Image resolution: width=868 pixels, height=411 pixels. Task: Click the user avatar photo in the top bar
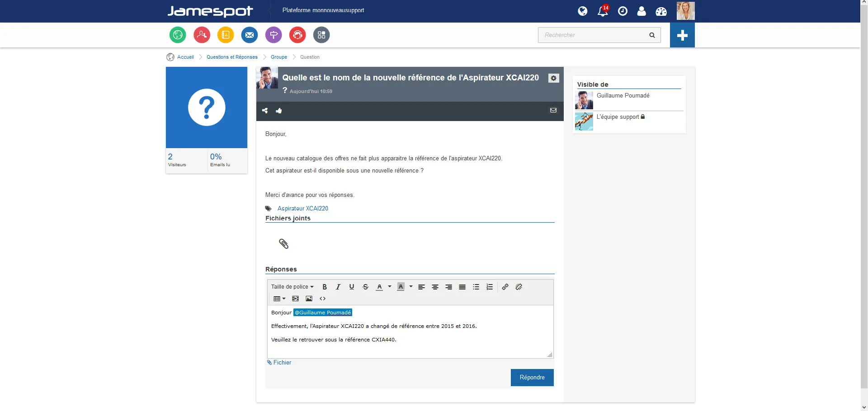[685, 11]
